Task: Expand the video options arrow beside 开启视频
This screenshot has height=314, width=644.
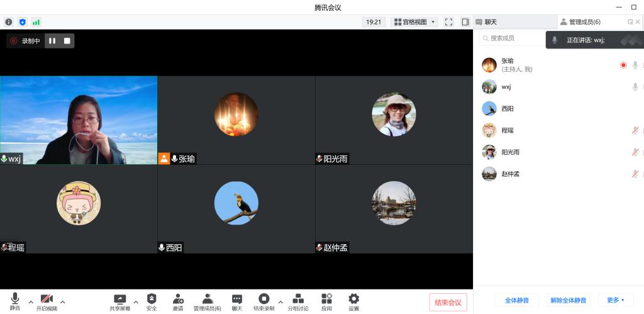Action: 62,302
